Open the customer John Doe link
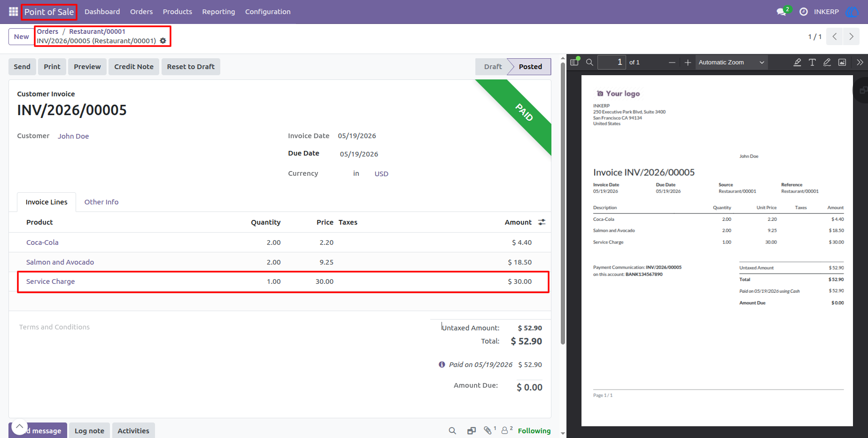 point(73,136)
